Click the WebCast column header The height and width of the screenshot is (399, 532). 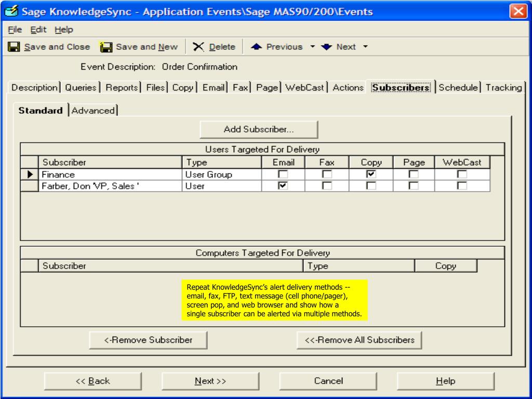(x=462, y=162)
